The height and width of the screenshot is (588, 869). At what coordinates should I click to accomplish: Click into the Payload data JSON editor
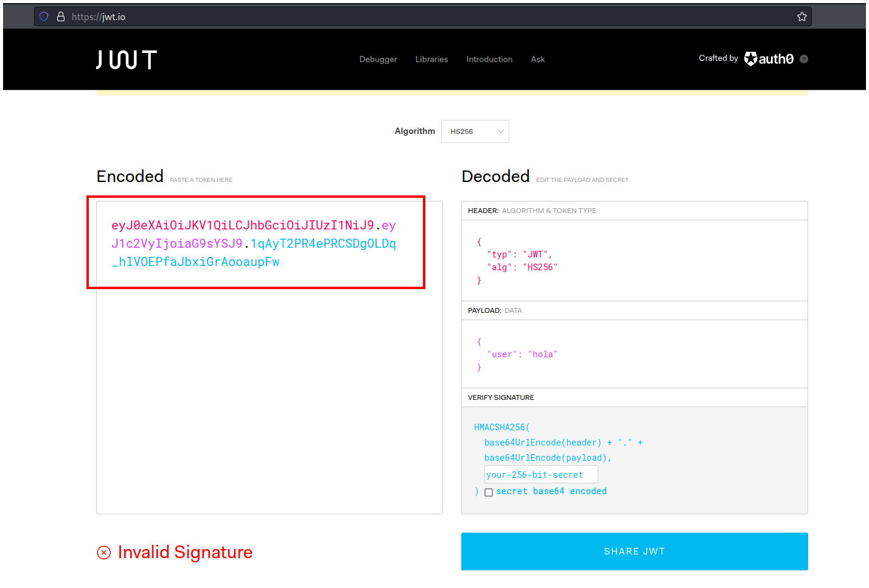(x=634, y=354)
